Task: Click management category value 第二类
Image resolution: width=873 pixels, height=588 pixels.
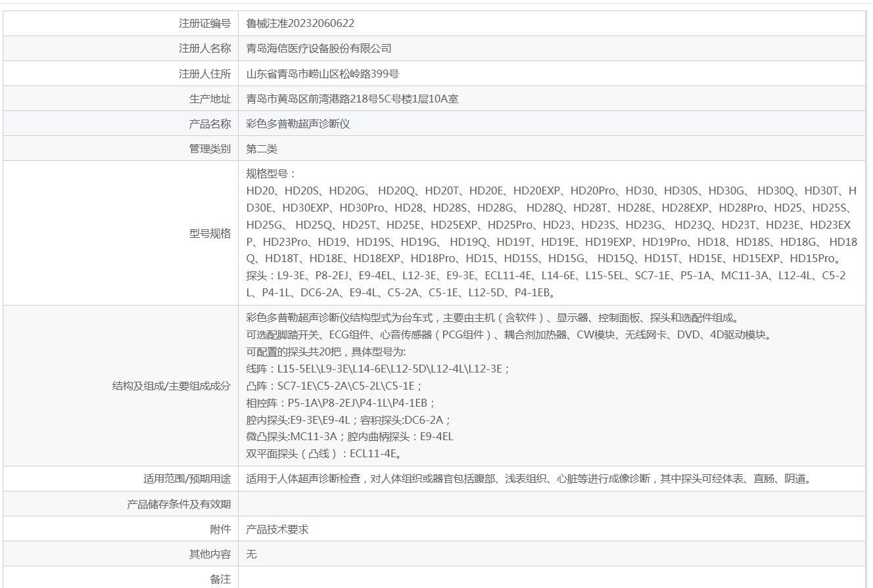Action: click(262, 148)
